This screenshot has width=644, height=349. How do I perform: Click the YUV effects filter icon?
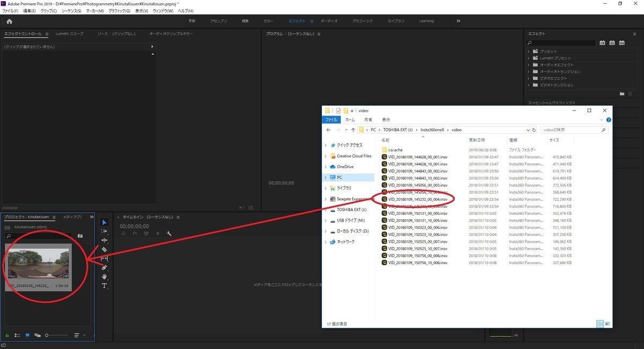pos(621,43)
